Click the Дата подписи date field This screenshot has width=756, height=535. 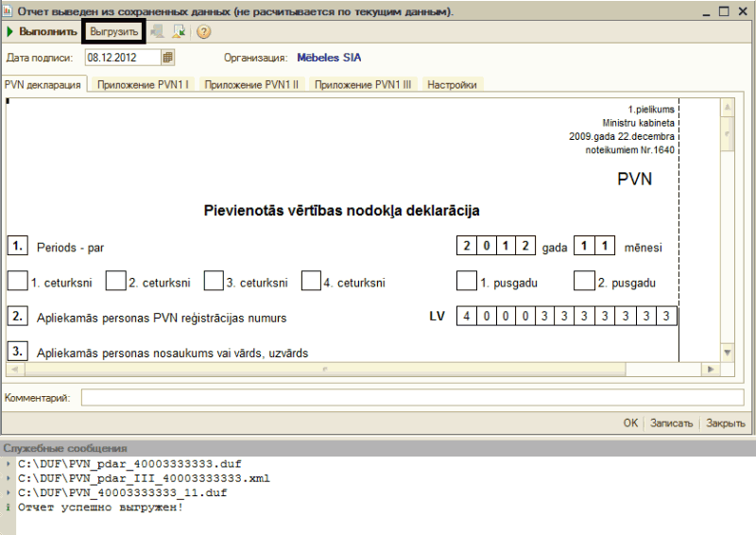(123, 57)
